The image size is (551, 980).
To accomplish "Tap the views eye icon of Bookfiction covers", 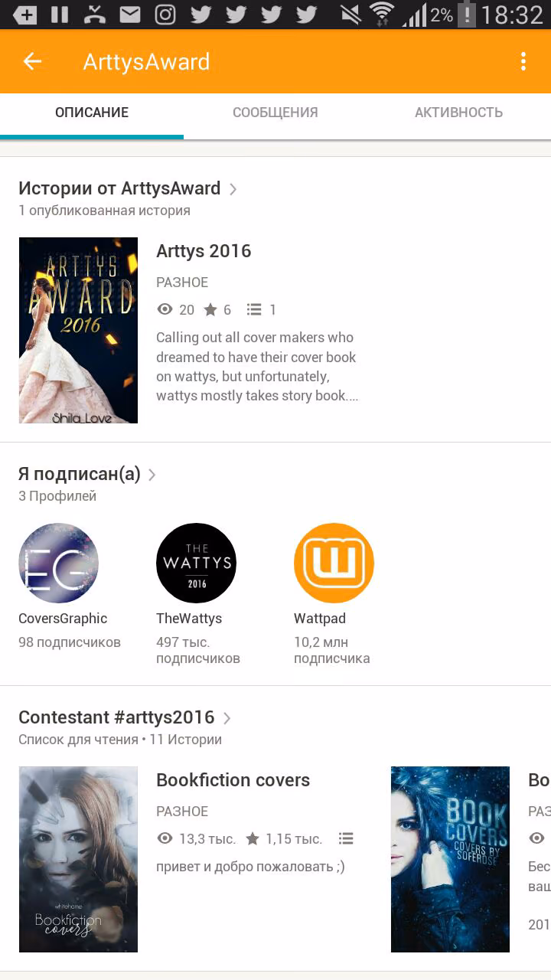I will point(165,838).
